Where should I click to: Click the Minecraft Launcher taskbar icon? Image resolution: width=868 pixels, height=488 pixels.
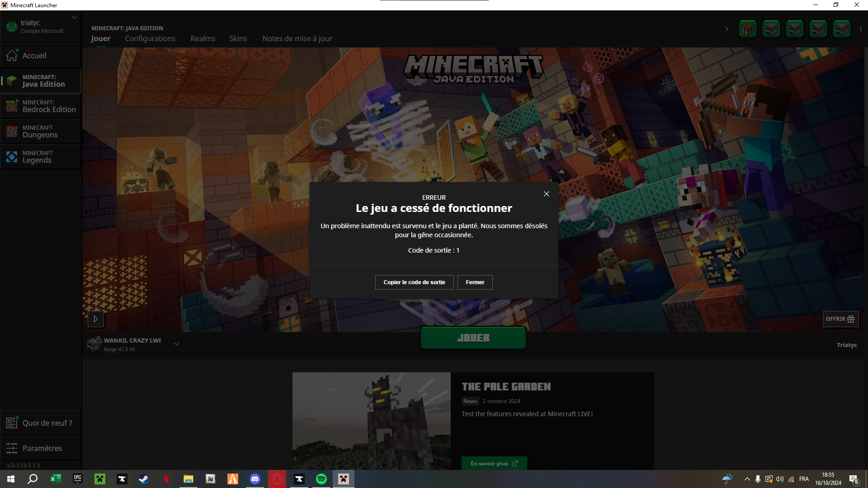coord(344,479)
